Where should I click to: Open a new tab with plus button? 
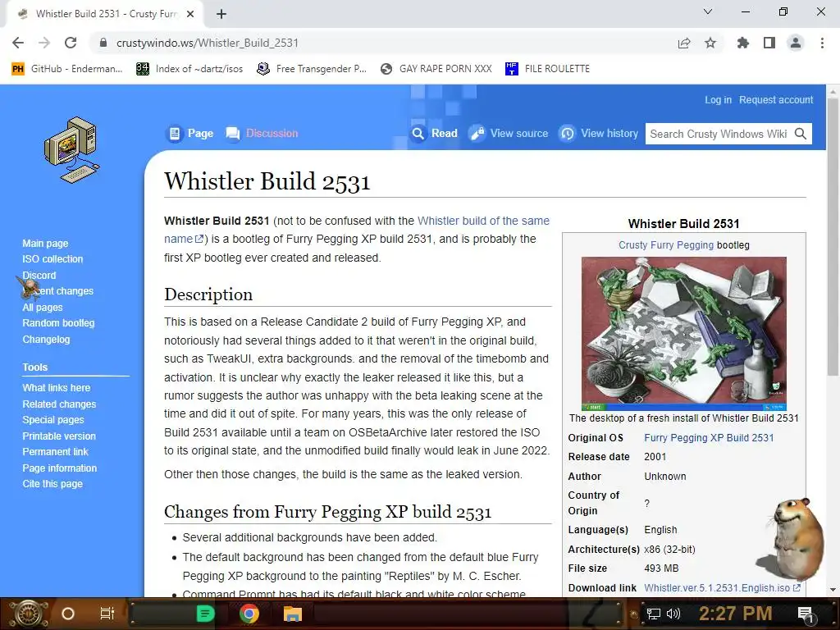(221, 14)
